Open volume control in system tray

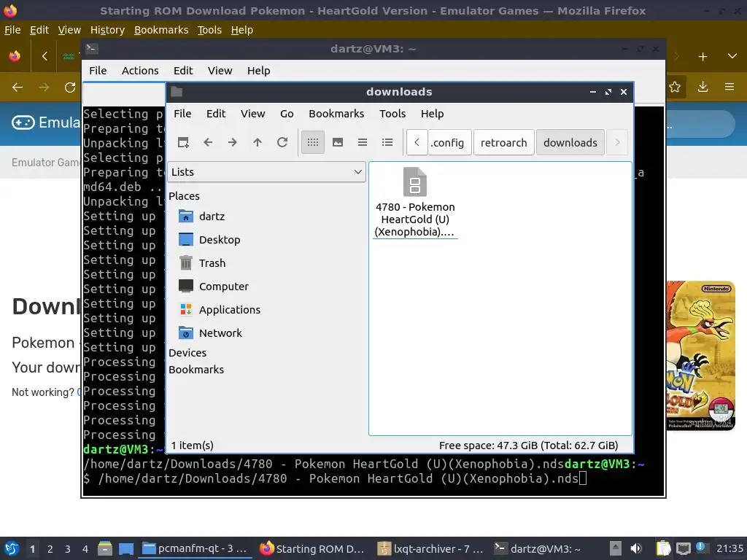635,548
